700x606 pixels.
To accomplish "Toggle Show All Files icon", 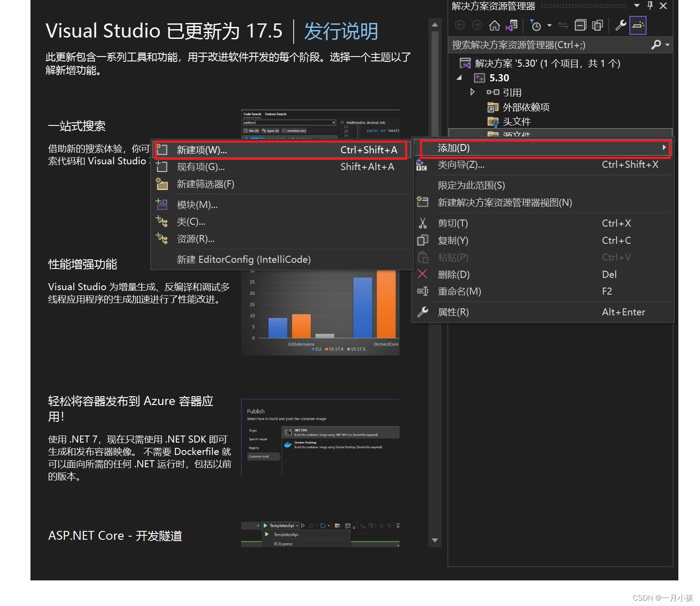I will coord(598,26).
